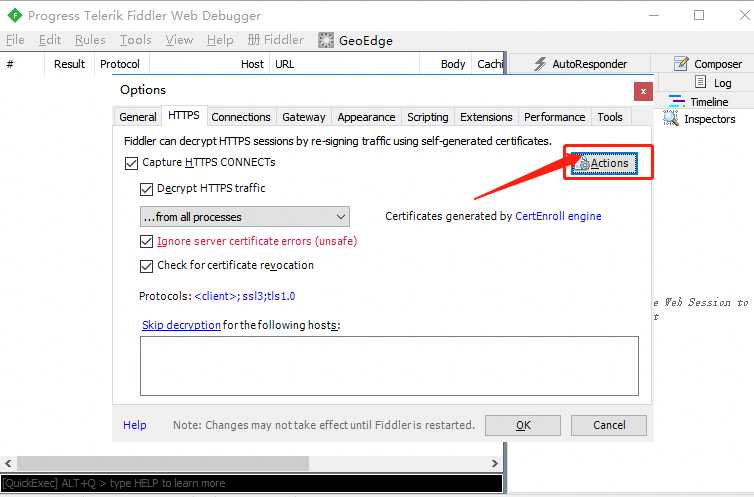Viewport: 754px width, 497px height.
Task: Maximize the Fiddler window
Action: (699, 15)
